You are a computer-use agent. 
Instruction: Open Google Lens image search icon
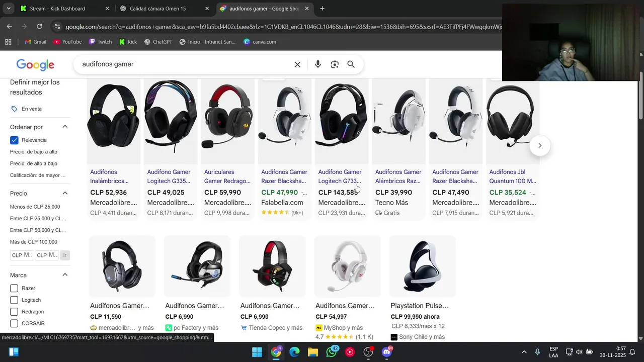point(335,64)
